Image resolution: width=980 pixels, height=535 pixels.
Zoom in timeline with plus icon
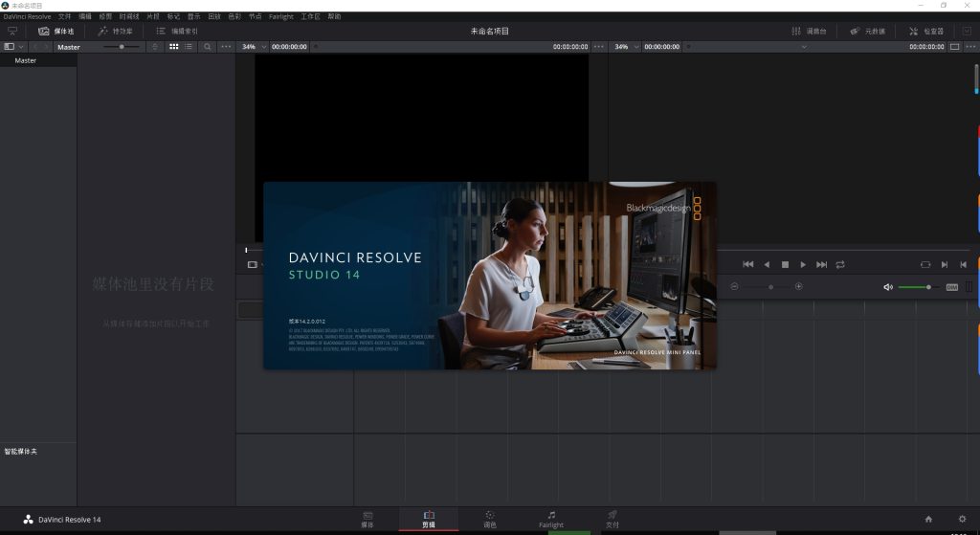(798, 286)
